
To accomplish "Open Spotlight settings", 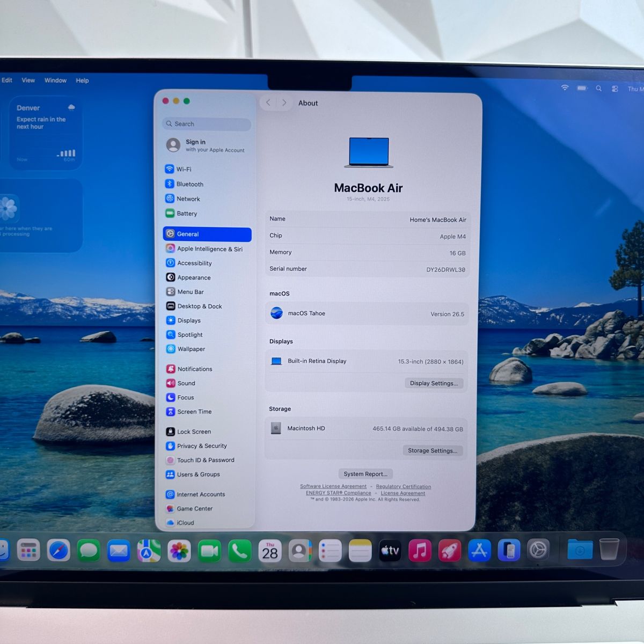I will (207, 334).
